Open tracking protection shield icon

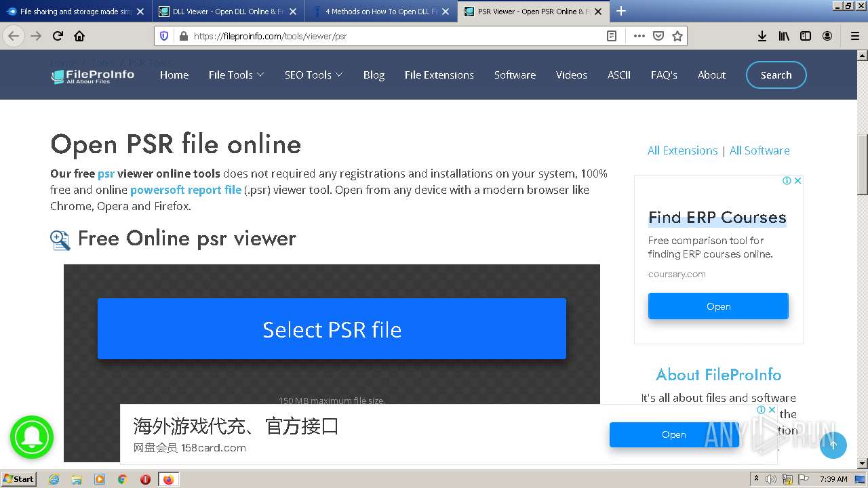(163, 36)
